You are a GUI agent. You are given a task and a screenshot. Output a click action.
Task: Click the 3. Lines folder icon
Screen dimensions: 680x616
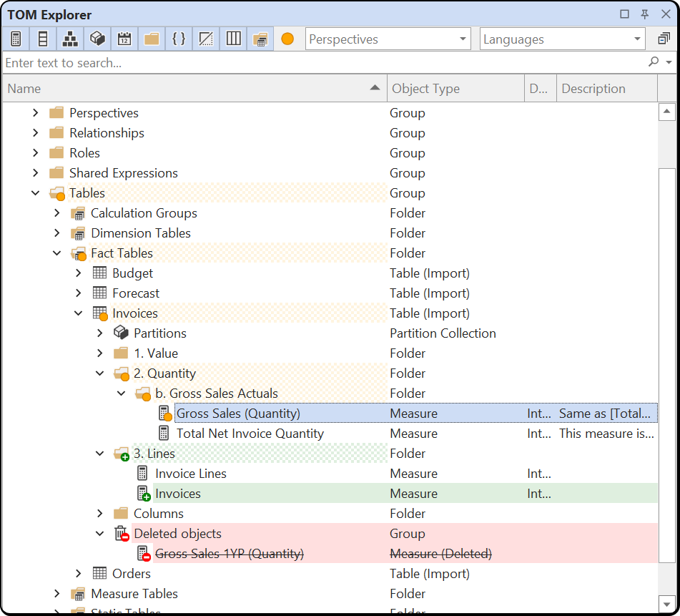pos(122,454)
